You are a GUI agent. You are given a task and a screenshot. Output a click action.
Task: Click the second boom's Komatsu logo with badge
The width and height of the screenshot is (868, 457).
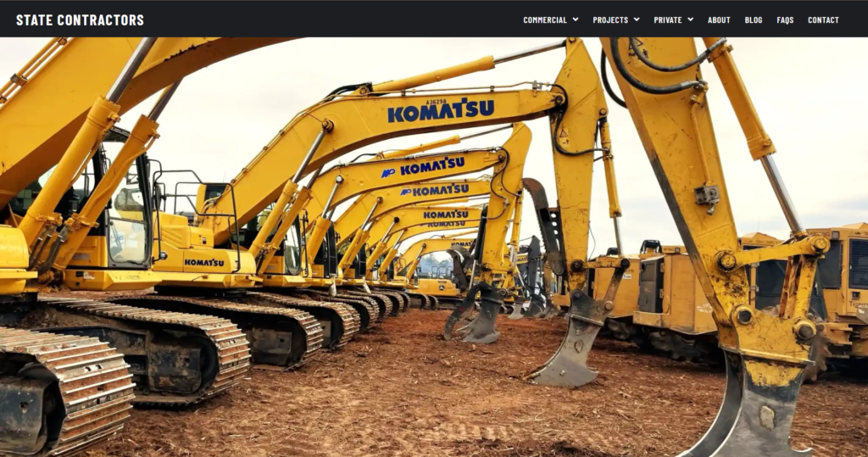pyautogui.click(x=424, y=166)
